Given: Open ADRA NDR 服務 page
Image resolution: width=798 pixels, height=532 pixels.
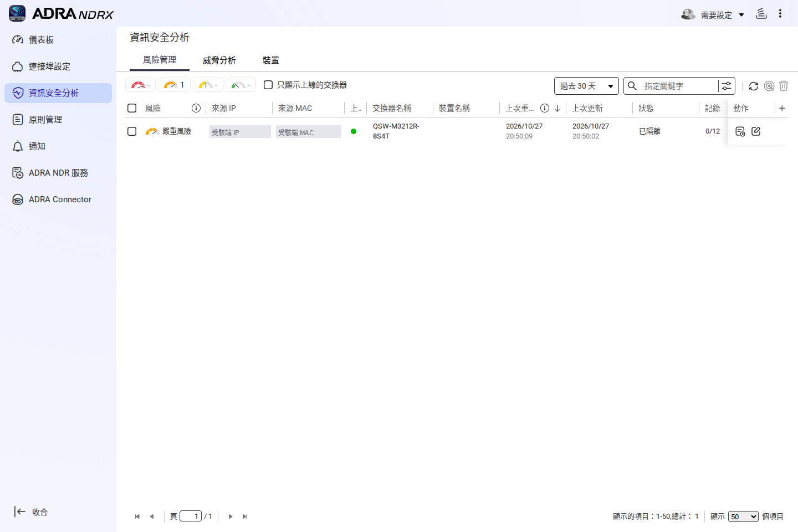Looking at the screenshot, I should 58,173.
